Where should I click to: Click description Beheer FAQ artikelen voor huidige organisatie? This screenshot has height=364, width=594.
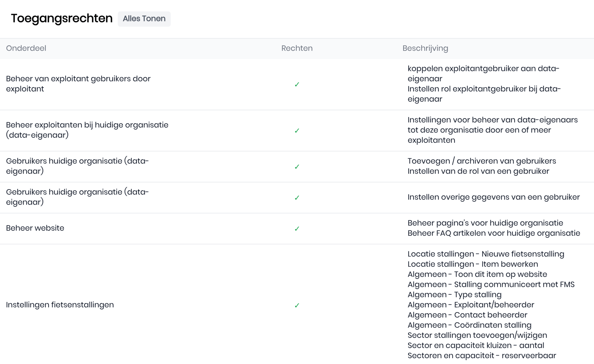click(494, 233)
